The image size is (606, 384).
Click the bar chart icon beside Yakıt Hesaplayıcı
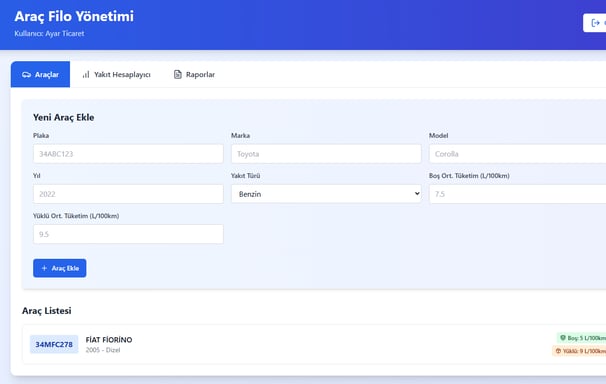(86, 74)
